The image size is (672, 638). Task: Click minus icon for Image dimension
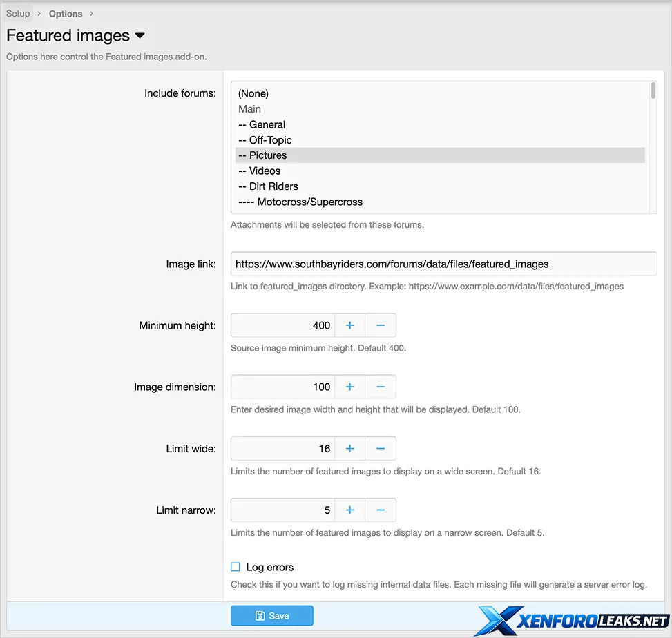[381, 387]
